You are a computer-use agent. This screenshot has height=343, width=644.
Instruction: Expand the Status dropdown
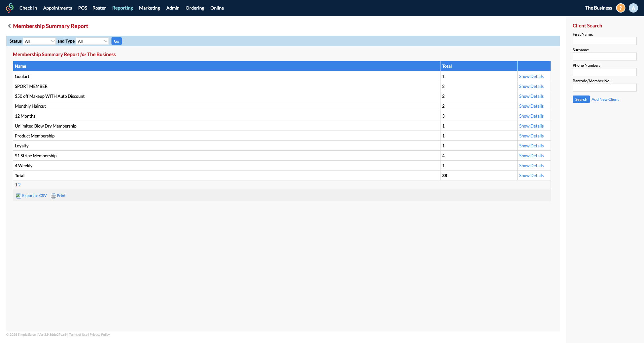pyautogui.click(x=39, y=41)
